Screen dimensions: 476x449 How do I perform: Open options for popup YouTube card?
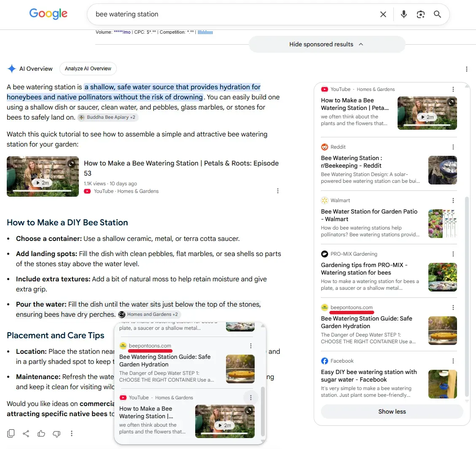[x=251, y=398]
